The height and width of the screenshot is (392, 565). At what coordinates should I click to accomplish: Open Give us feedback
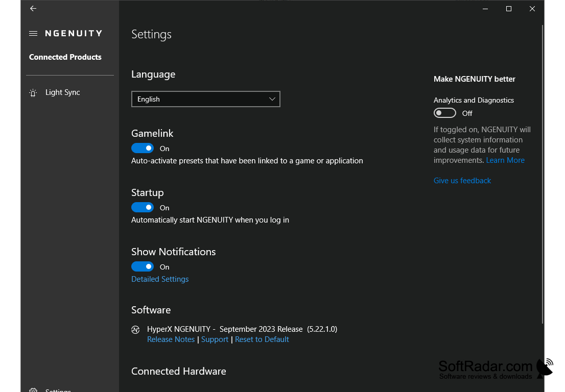[462, 180]
